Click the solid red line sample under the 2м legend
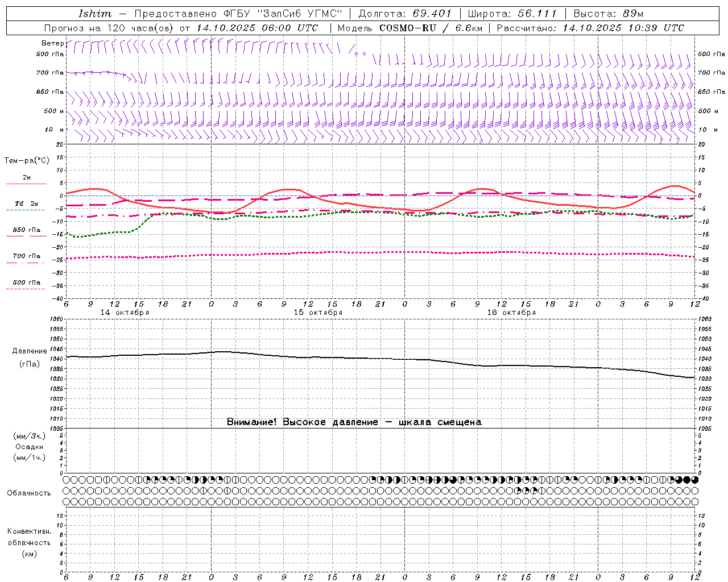The width and height of the screenshot is (728, 582). 26,184
